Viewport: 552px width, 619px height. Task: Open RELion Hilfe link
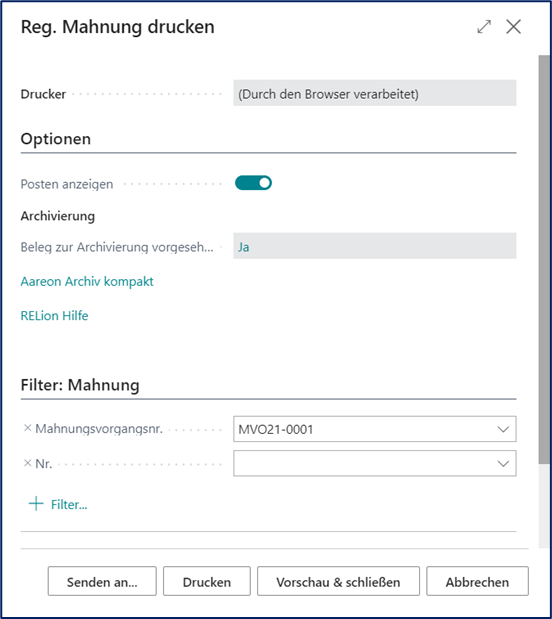click(x=54, y=316)
